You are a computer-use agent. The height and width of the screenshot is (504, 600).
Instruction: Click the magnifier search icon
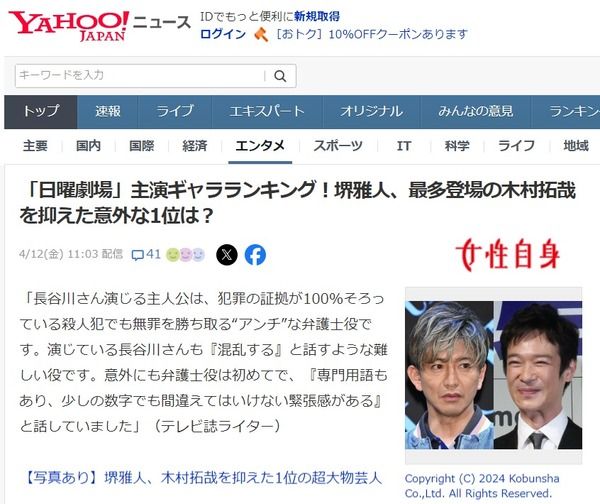pos(280,76)
